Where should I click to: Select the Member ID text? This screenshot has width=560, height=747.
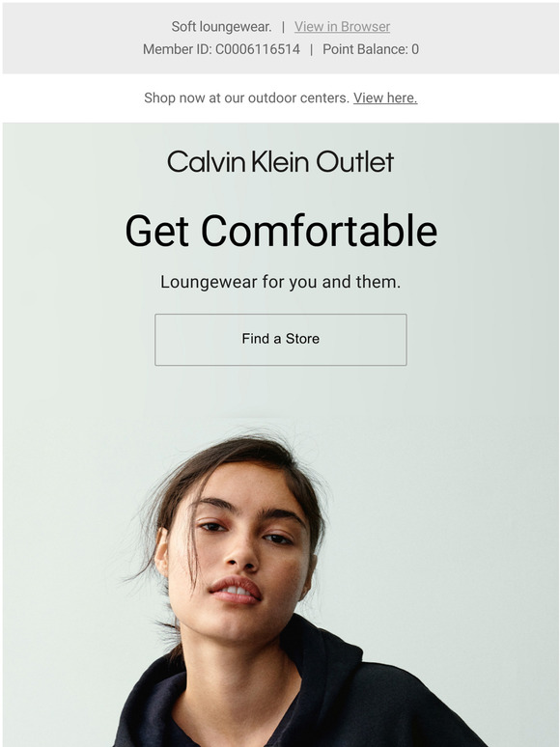tap(221, 49)
